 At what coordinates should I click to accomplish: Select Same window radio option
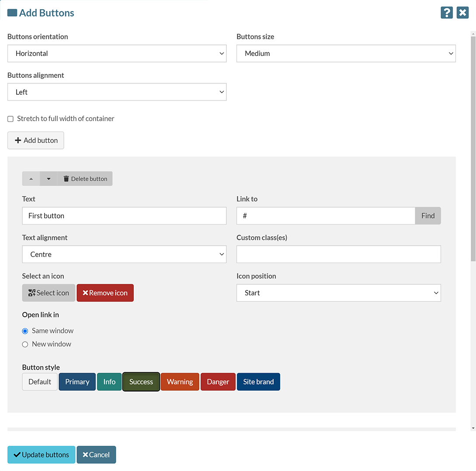pos(25,331)
